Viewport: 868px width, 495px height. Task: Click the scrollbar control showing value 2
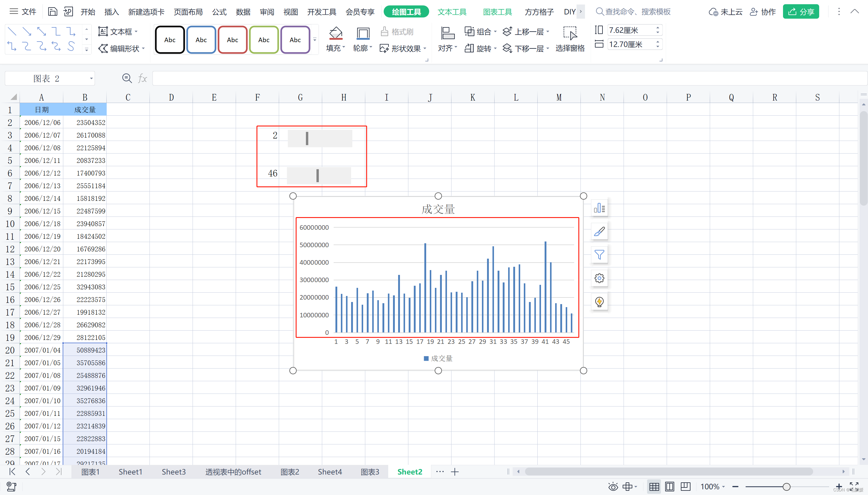click(x=320, y=139)
